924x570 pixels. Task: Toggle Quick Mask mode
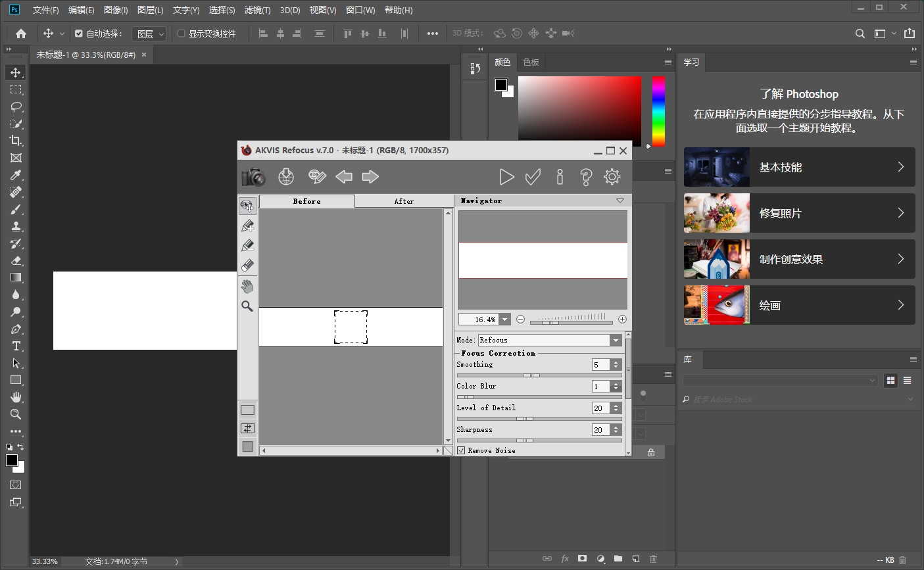point(16,485)
